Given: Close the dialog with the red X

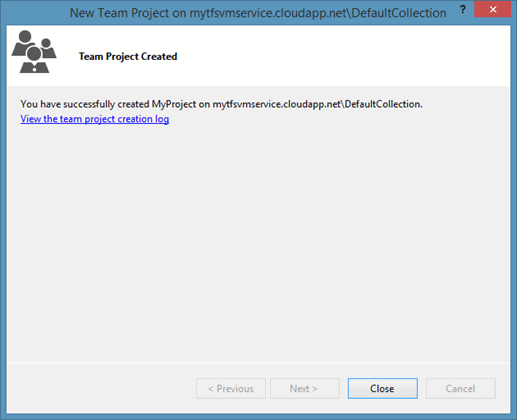Looking at the screenshot, I should [493, 9].
